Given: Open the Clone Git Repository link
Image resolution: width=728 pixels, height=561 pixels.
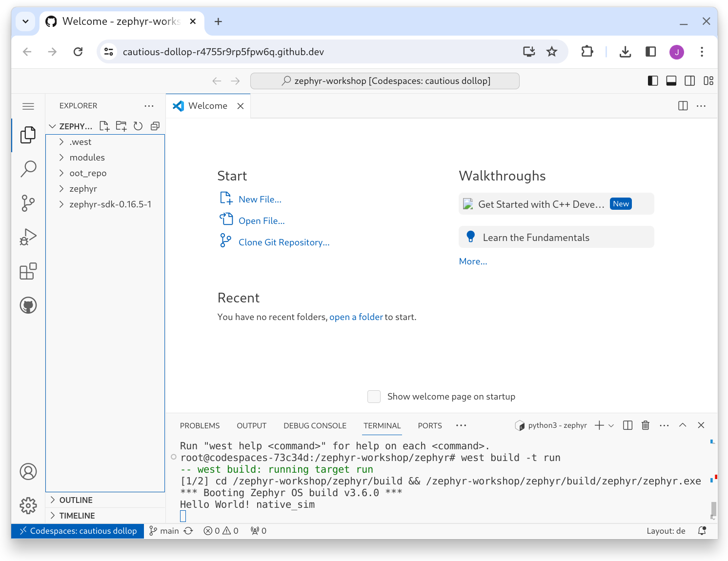Looking at the screenshot, I should pyautogui.click(x=283, y=242).
